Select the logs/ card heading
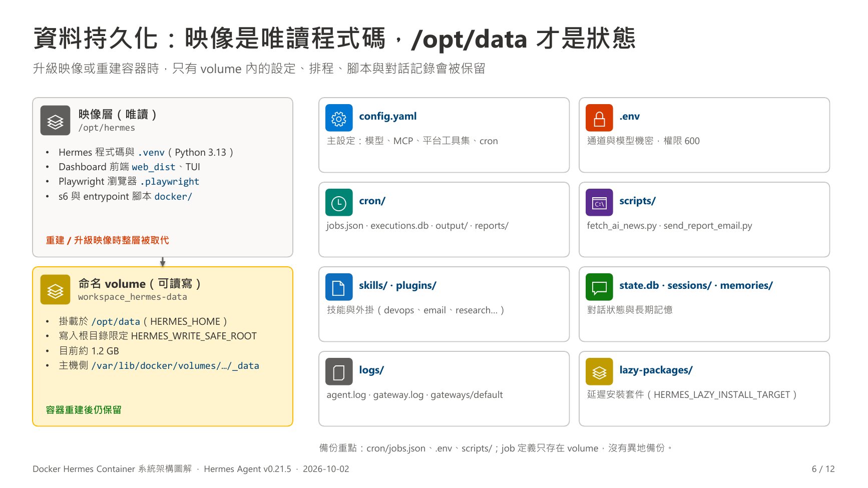Image resolution: width=868 pixels, height=488 pixels. 371,370
